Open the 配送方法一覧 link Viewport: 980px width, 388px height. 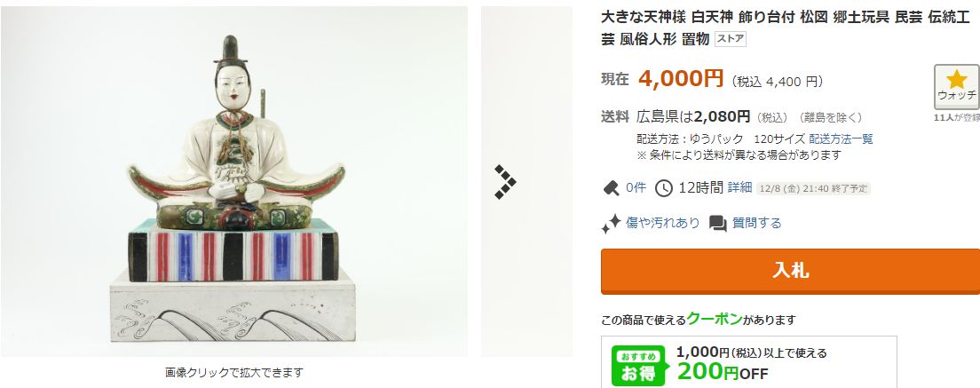click(841, 139)
